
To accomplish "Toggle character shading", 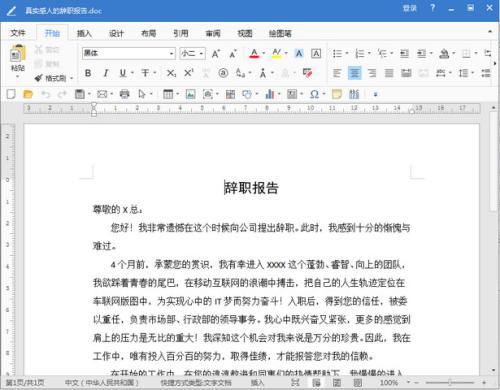I will click(299, 53).
